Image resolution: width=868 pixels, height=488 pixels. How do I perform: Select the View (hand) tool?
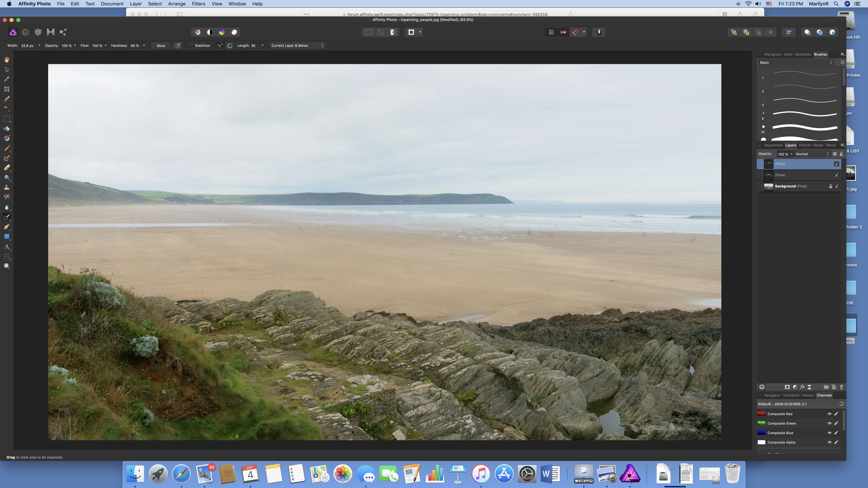[x=7, y=60]
